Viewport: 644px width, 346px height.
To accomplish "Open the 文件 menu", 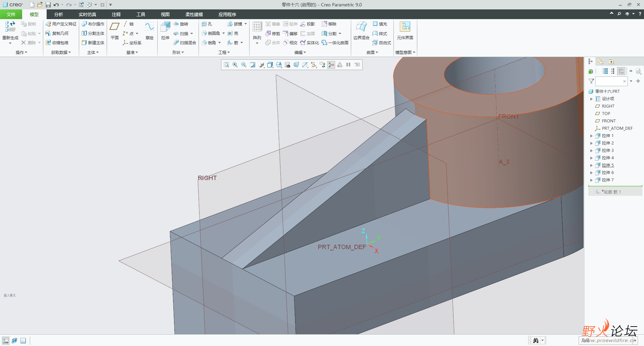I will 11,14.
